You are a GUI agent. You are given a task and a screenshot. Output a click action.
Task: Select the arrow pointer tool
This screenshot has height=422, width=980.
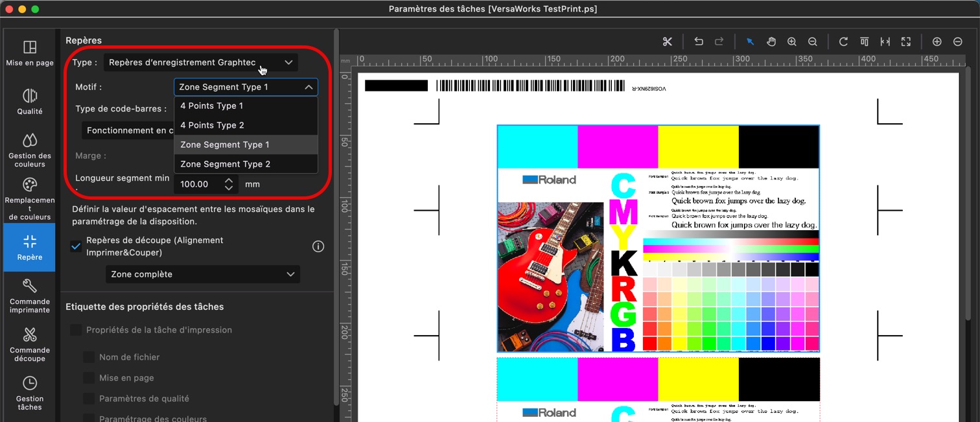coord(750,41)
